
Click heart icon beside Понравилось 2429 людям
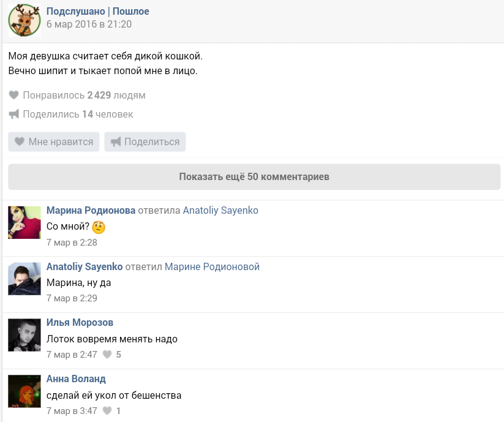(x=14, y=95)
